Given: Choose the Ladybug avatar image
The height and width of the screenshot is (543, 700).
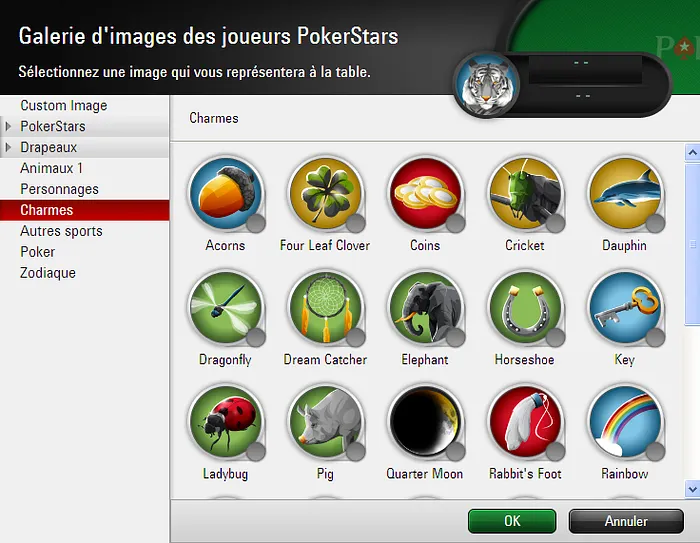Looking at the screenshot, I should (x=225, y=422).
